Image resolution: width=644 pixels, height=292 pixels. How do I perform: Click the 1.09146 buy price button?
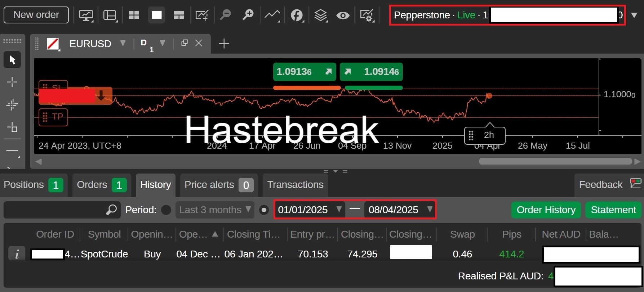[x=371, y=72]
